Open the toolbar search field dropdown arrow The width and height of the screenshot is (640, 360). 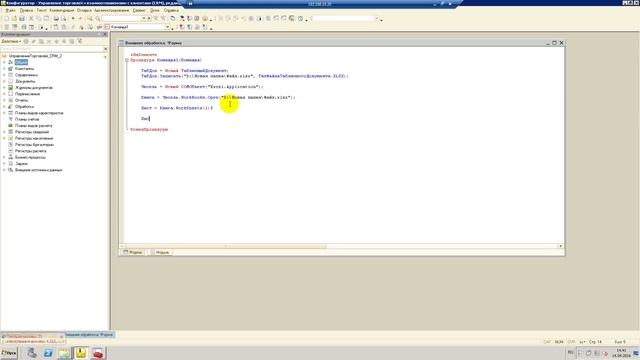click(144, 18)
